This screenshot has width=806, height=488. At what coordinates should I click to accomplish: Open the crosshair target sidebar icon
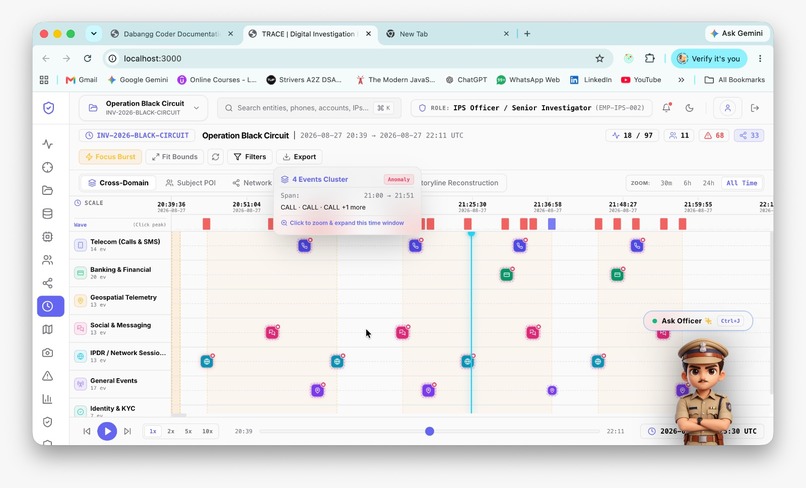coord(48,167)
